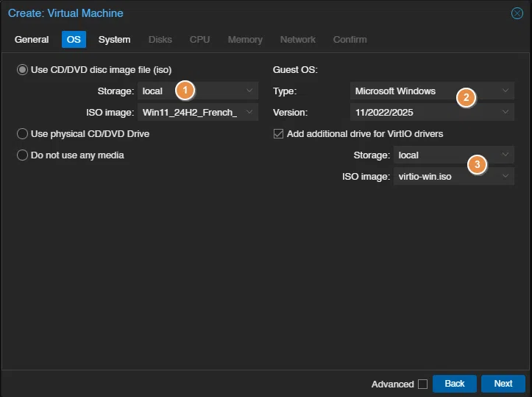Open the CD/DVD Storage dropdown arrow
532x397 pixels.
pyautogui.click(x=250, y=91)
